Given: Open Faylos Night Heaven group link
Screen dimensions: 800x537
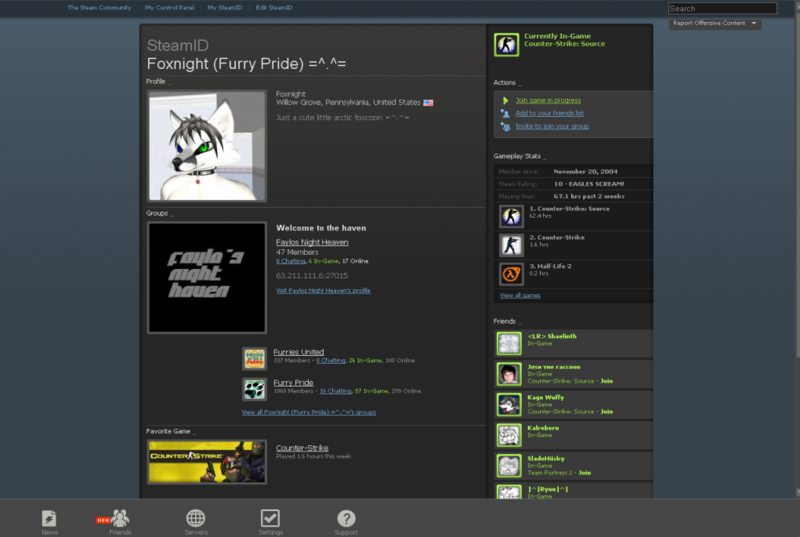Looking at the screenshot, I should [312, 242].
